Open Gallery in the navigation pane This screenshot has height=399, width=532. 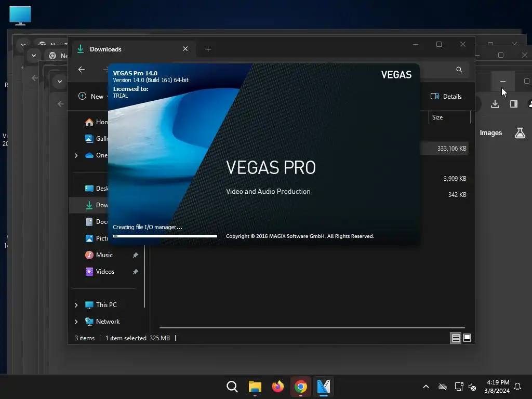click(96, 138)
